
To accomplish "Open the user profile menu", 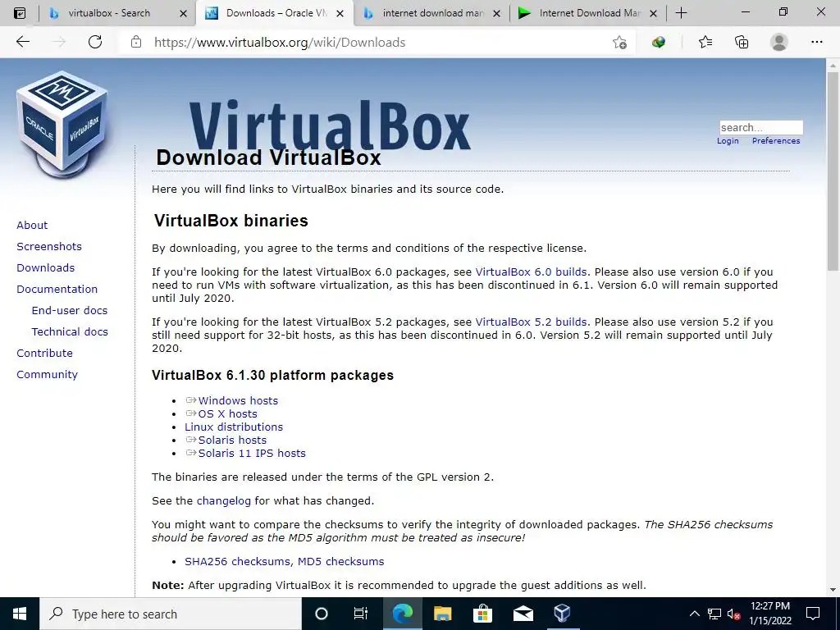I will (x=779, y=42).
